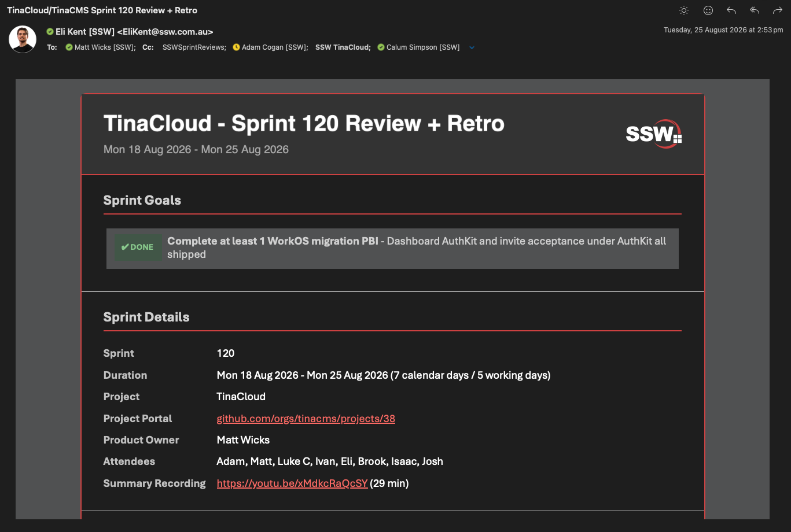Select the SSW TinaCloud Cc recipient
Image resolution: width=791 pixels, height=532 pixels.
point(343,47)
